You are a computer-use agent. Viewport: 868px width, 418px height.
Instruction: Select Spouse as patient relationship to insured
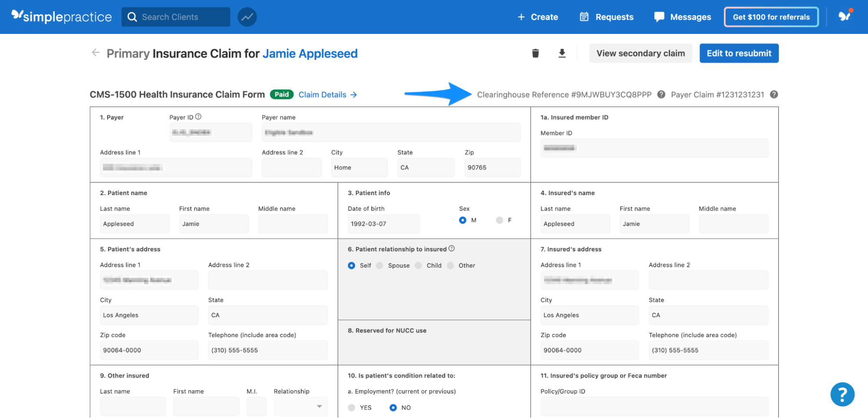point(379,265)
